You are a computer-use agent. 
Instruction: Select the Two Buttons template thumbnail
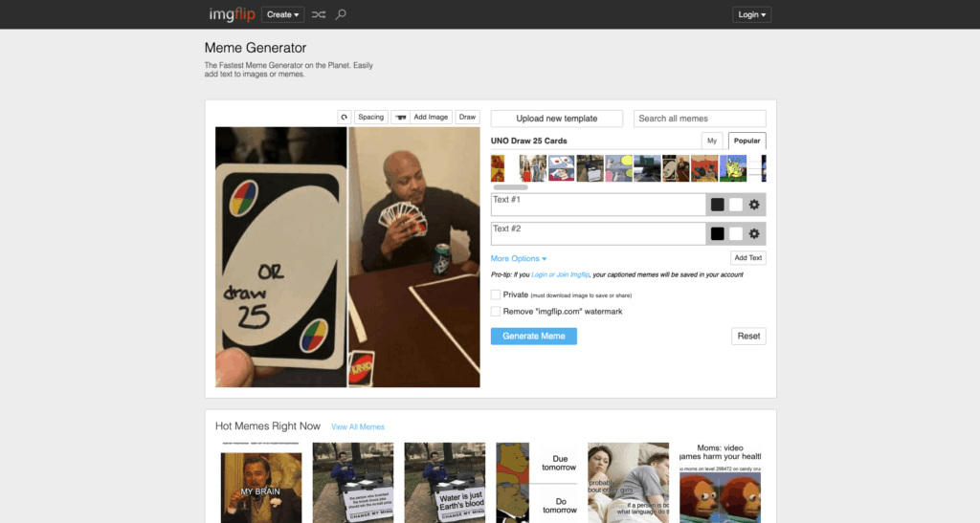coord(561,168)
